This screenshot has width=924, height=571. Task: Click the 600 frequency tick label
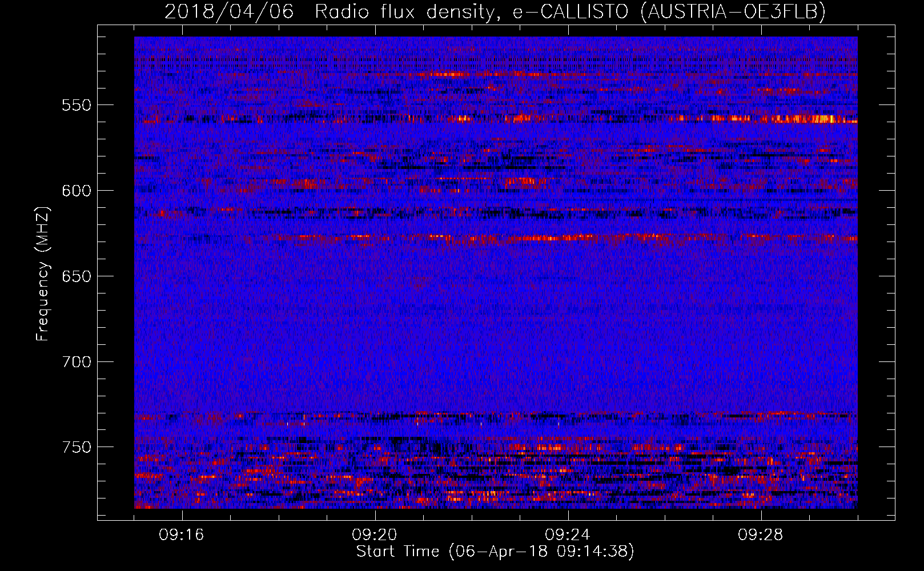(x=77, y=191)
